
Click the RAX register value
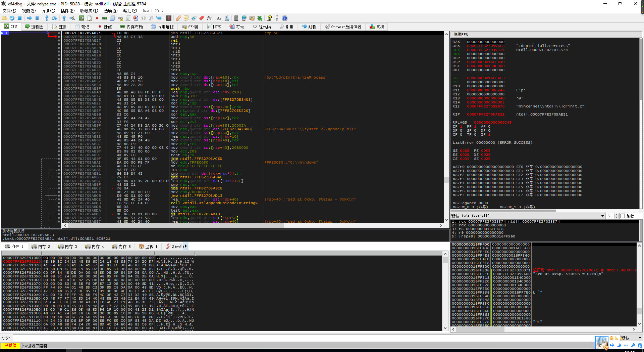(x=486, y=42)
